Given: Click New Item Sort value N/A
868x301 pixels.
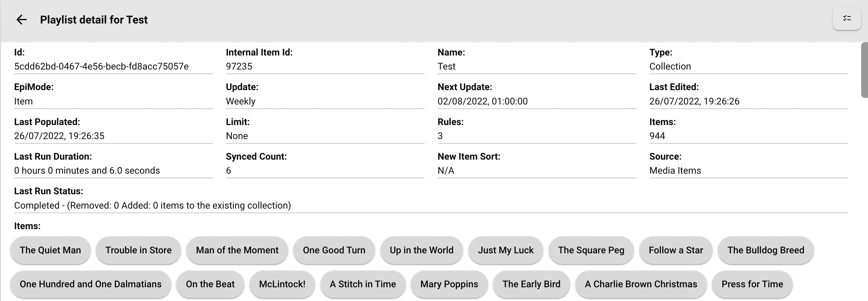Looking at the screenshot, I should click(x=446, y=171).
